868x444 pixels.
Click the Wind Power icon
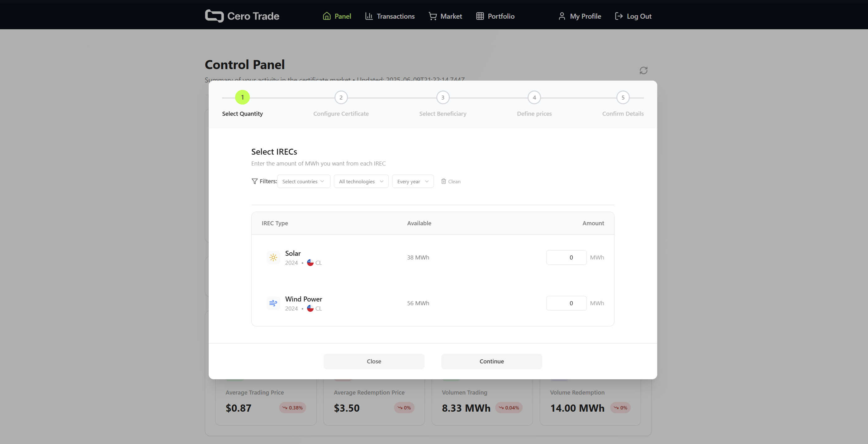point(273,303)
